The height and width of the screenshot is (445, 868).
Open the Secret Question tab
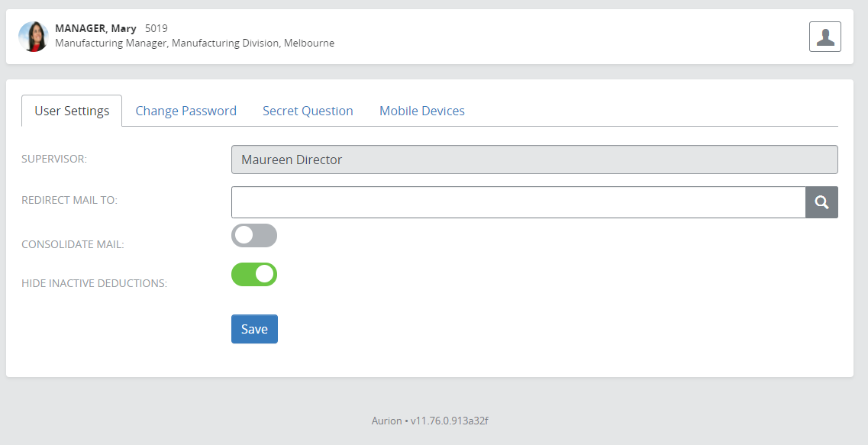[308, 111]
